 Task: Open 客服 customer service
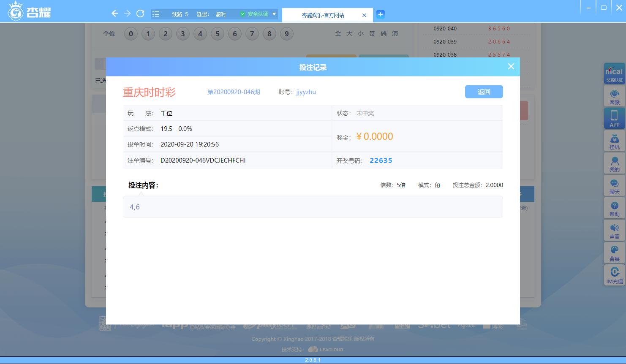(x=614, y=96)
